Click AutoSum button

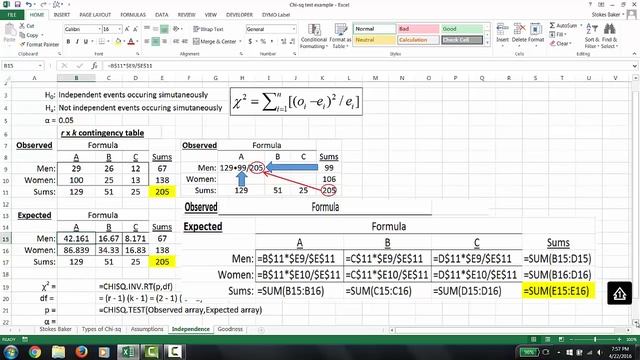[563, 25]
